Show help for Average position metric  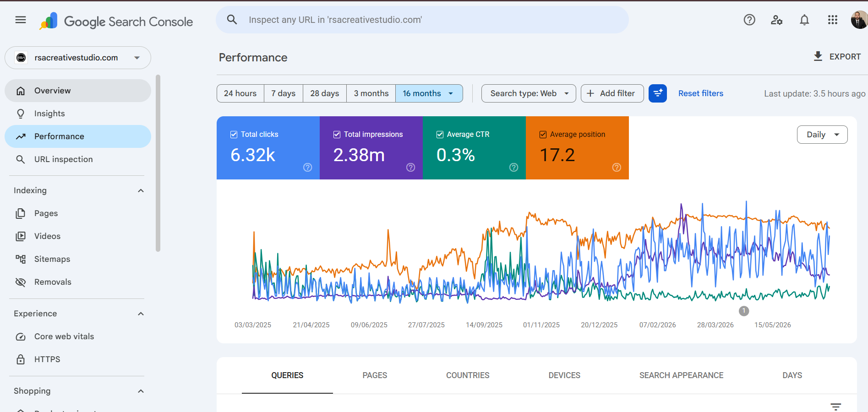tap(617, 168)
